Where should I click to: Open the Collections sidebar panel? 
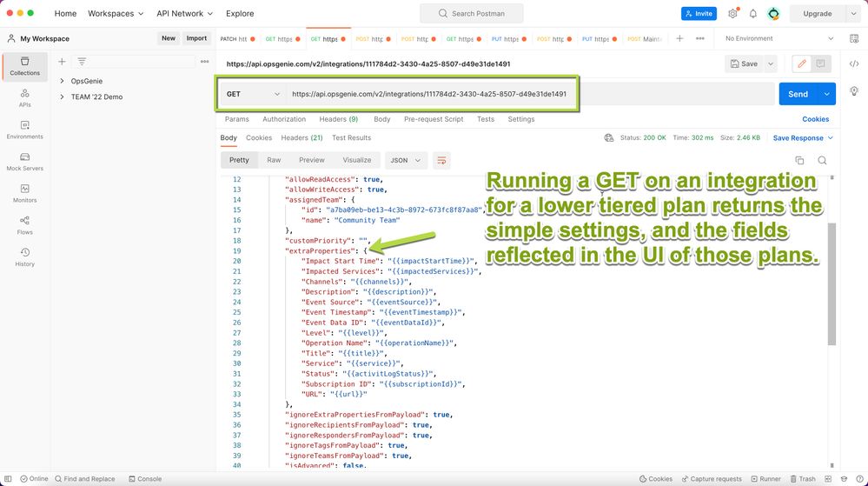25,66
